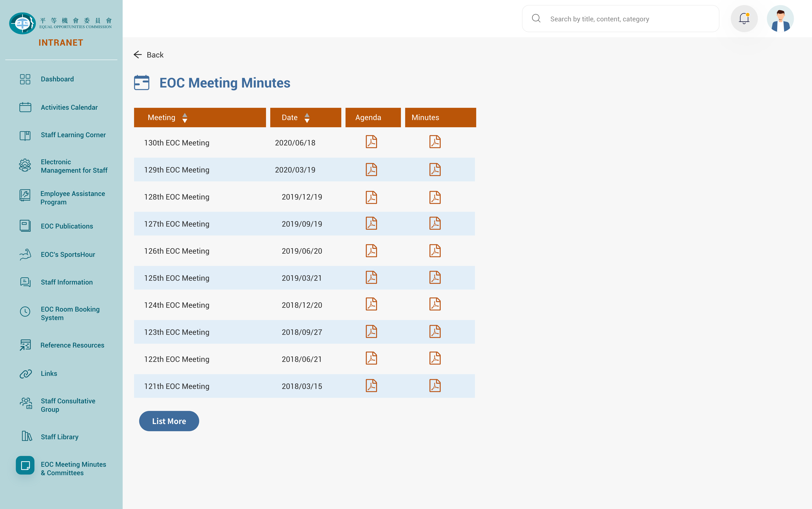The width and height of the screenshot is (812, 509).
Task: Open 128th EOC Meeting agenda PDF
Action: [x=371, y=198]
